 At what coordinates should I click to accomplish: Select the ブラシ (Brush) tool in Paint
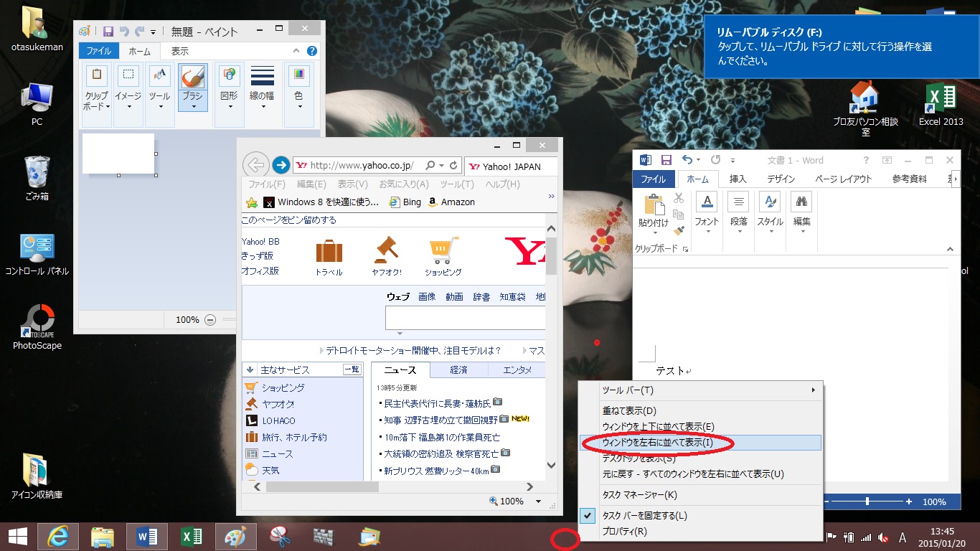193,87
